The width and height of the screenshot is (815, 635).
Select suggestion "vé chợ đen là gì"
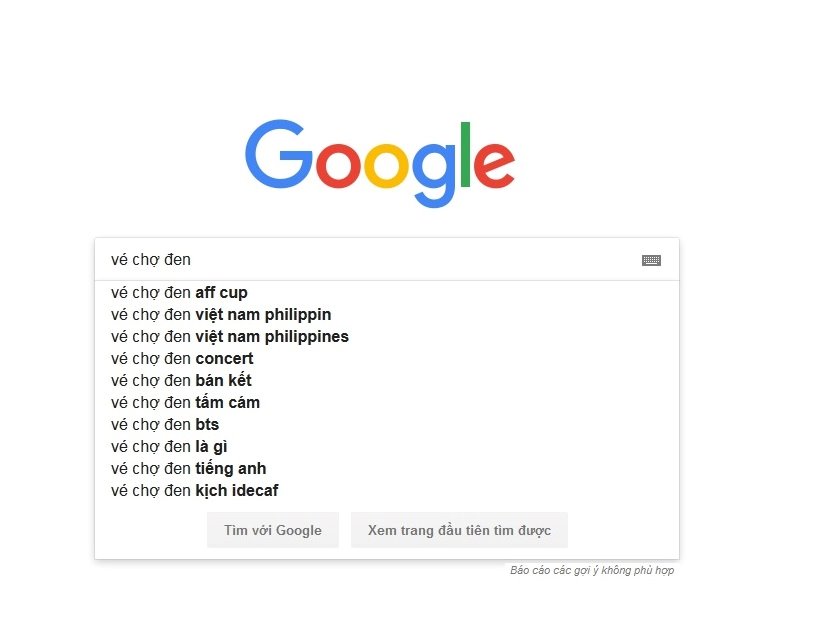[168, 446]
